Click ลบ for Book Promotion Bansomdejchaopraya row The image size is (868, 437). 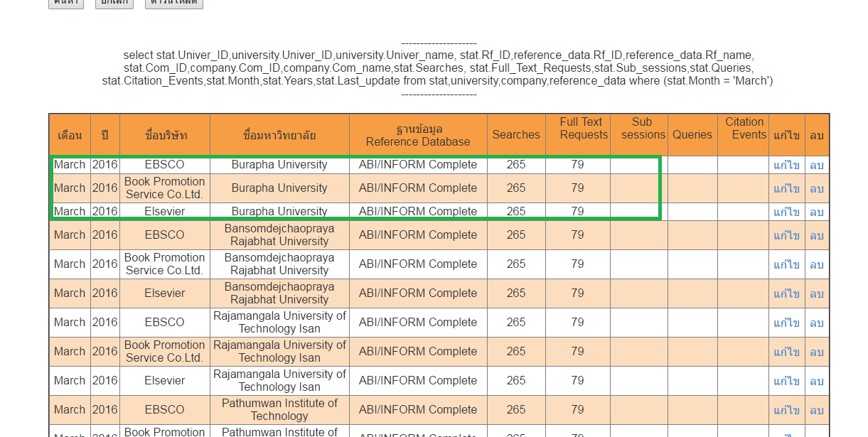[x=817, y=264]
